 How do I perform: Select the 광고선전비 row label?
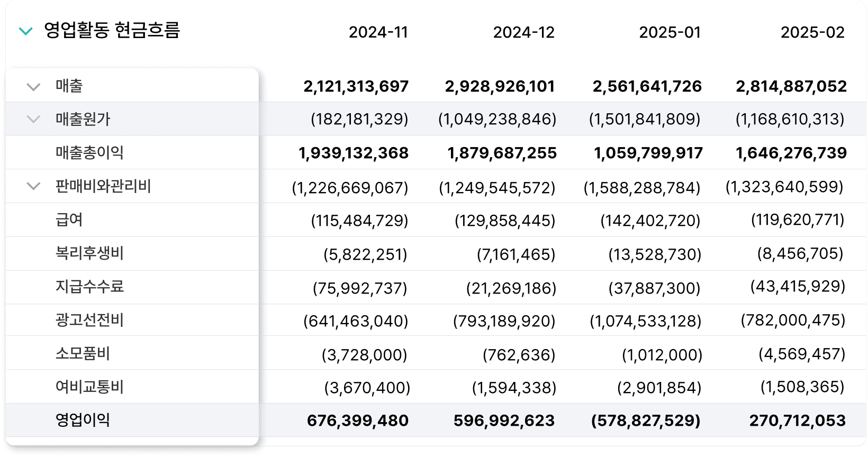tap(89, 320)
